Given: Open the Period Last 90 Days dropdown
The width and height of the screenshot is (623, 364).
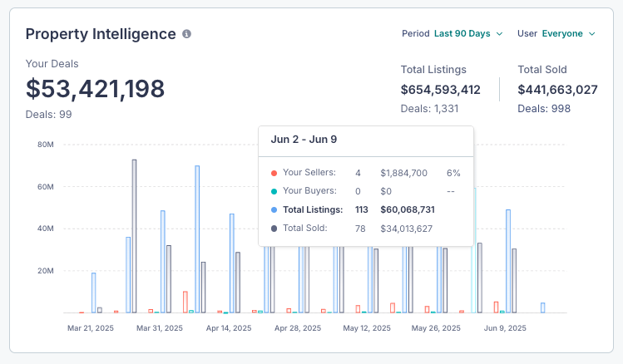Looking at the screenshot, I should point(468,34).
